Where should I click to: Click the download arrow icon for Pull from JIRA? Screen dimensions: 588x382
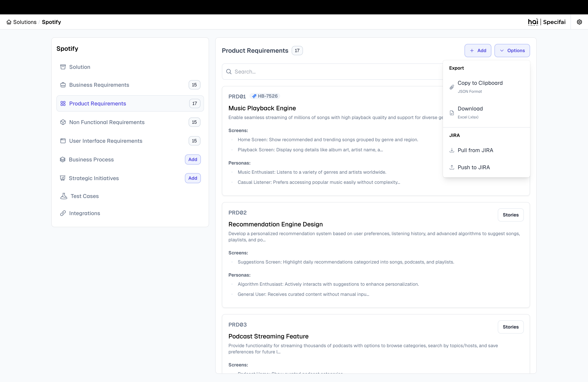coord(452,150)
